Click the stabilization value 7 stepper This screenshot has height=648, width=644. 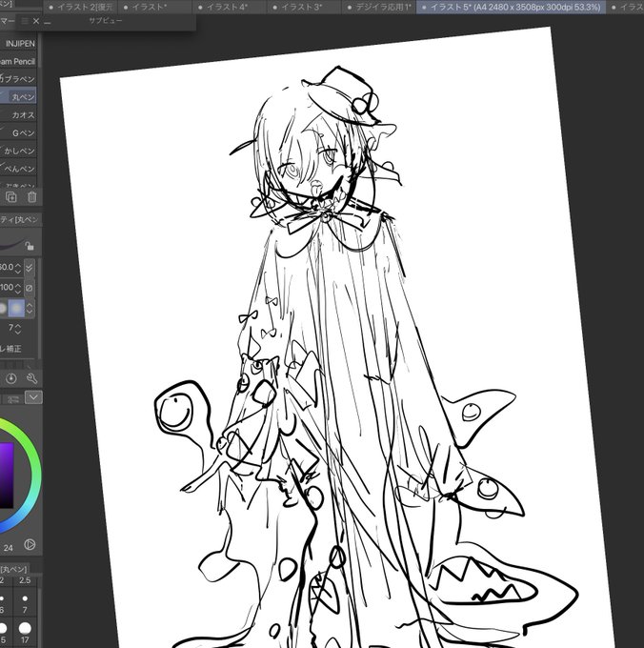click(18, 329)
